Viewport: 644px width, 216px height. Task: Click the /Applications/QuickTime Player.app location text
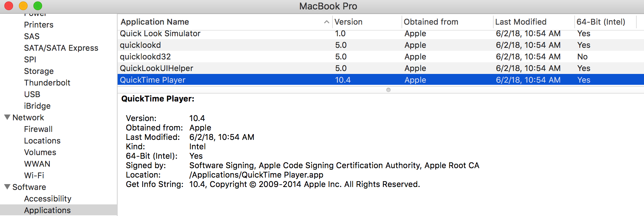tap(256, 175)
